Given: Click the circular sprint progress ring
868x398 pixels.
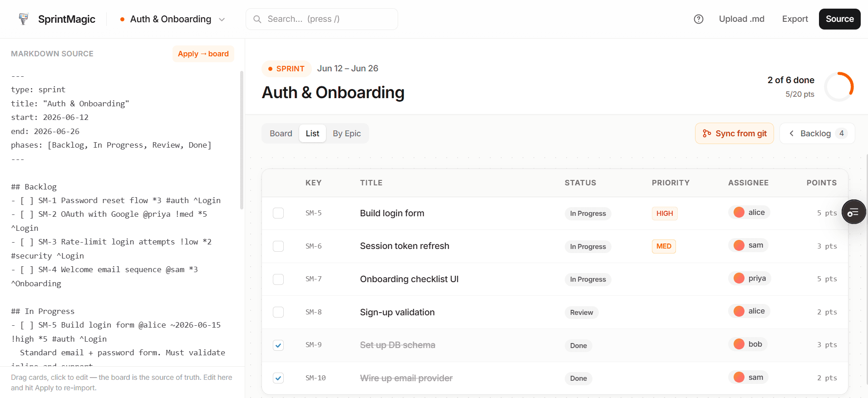Looking at the screenshot, I should (x=839, y=86).
